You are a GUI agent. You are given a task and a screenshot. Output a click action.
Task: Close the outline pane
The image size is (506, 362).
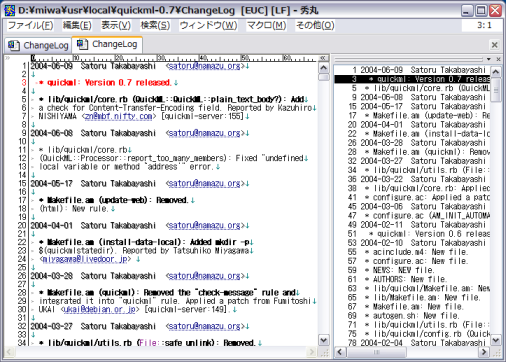click(498, 59)
